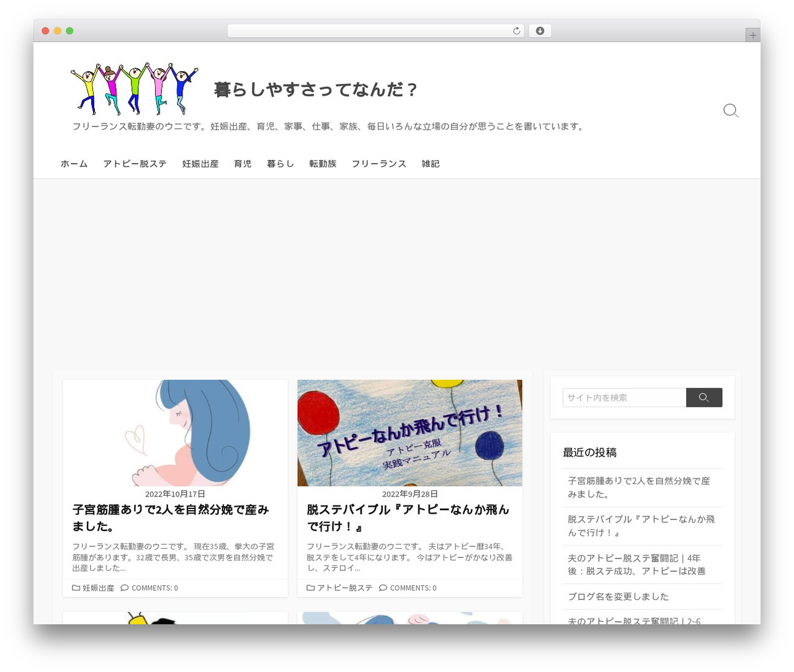Click site title 暮らしやすさってなんだ？
Image resolution: width=794 pixels, height=672 pixels.
316,90
